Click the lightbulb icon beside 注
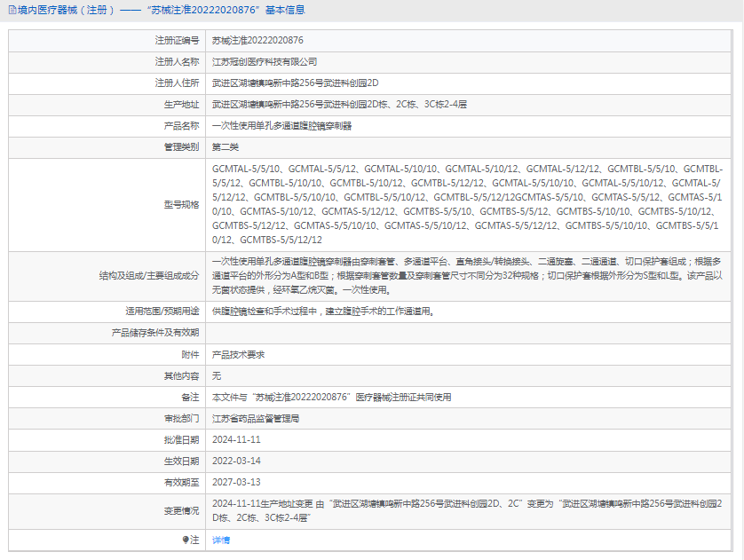 pos(186,540)
